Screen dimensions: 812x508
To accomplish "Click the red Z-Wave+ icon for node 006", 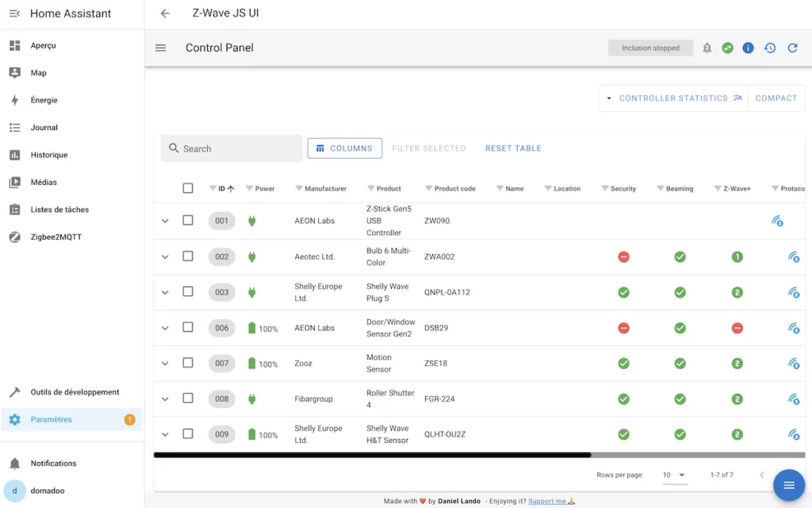I will (737, 328).
